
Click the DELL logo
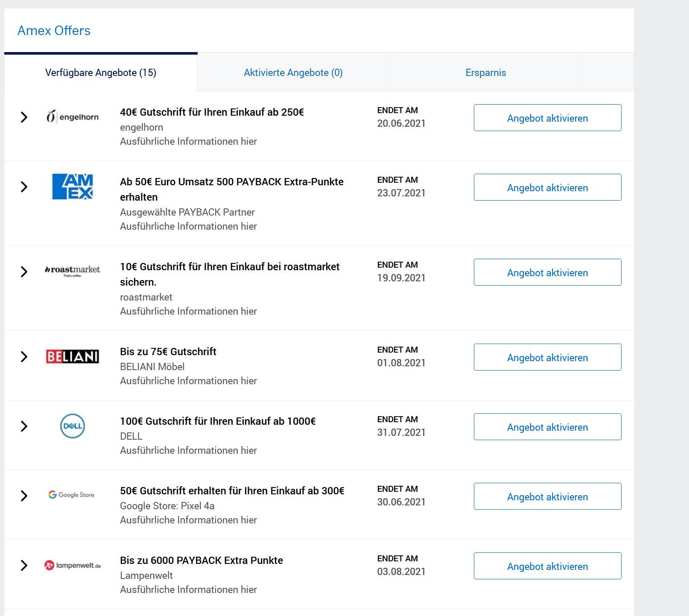tap(72, 426)
